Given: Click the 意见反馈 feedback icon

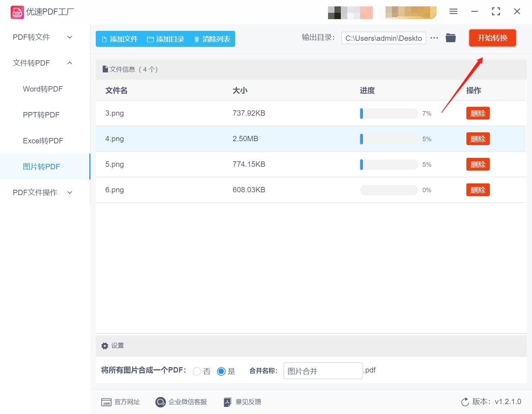Looking at the screenshot, I should tap(227, 402).
